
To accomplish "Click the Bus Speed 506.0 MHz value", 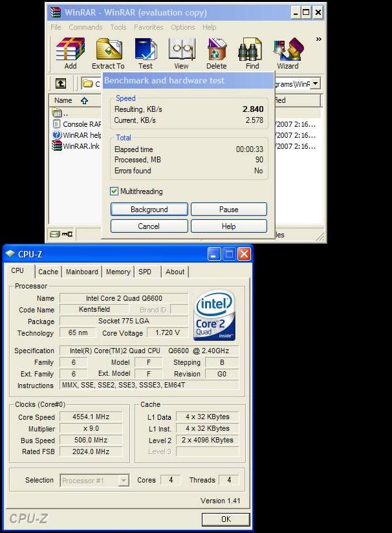I will pos(91,440).
